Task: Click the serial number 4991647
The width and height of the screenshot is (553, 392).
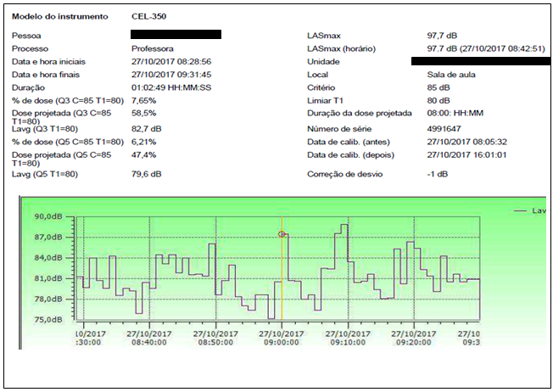Action: pyautogui.click(x=444, y=126)
